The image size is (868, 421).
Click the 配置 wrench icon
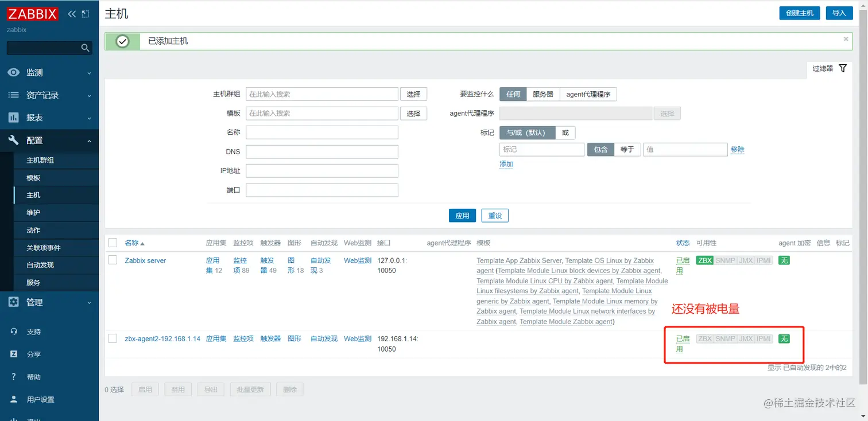coord(13,140)
